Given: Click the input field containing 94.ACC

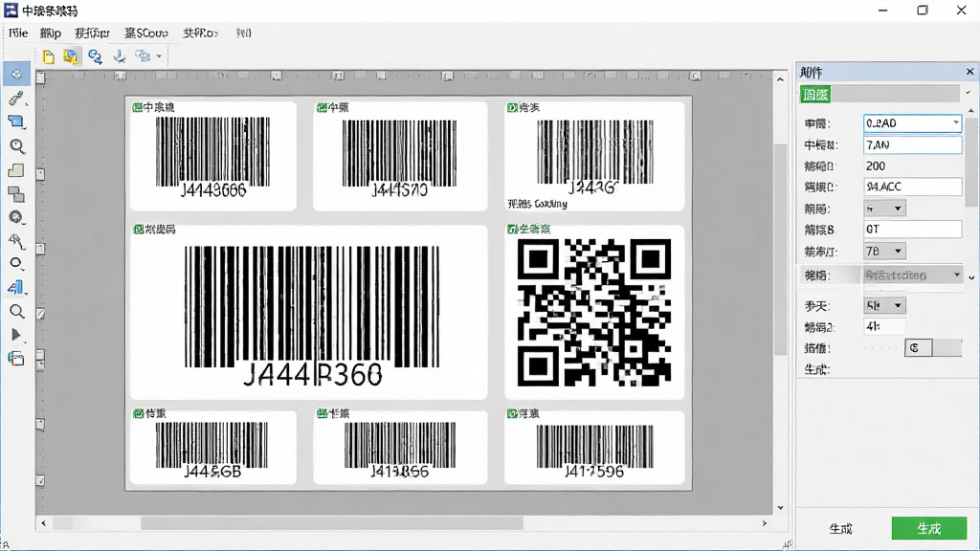Looking at the screenshot, I should (x=912, y=187).
